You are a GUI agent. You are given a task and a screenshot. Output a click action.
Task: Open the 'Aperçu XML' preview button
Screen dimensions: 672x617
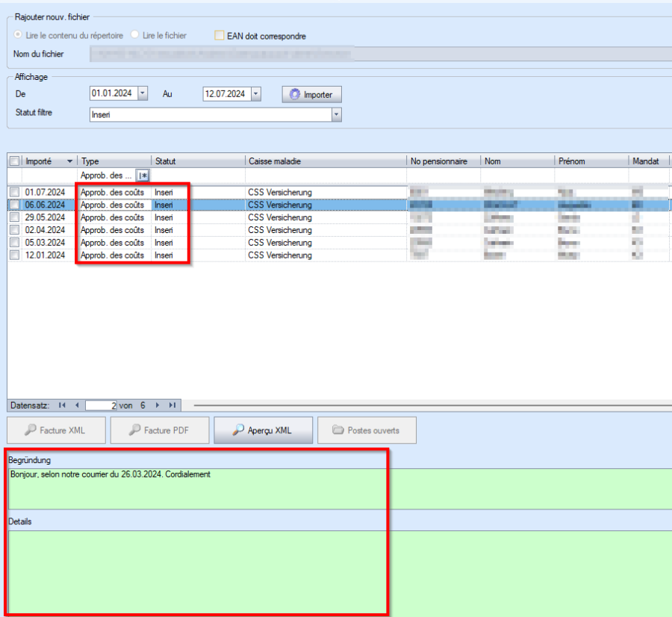(263, 430)
